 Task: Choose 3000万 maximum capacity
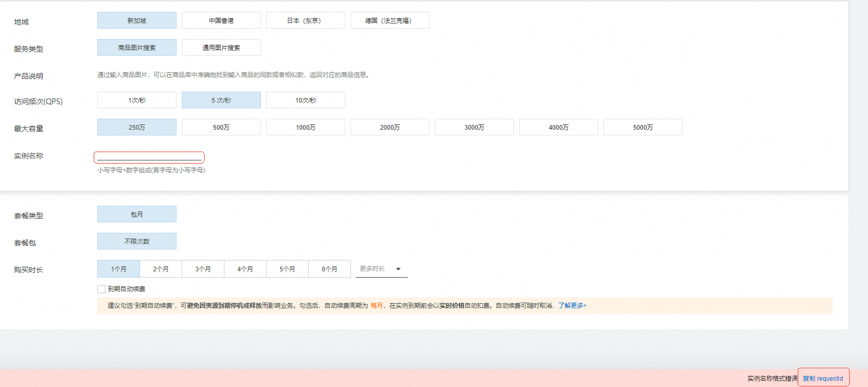474,127
